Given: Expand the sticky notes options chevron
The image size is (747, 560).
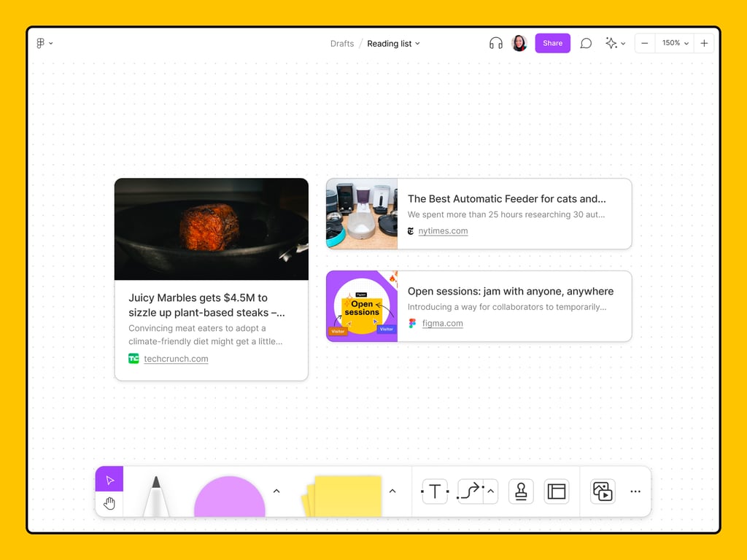Looking at the screenshot, I should (392, 491).
